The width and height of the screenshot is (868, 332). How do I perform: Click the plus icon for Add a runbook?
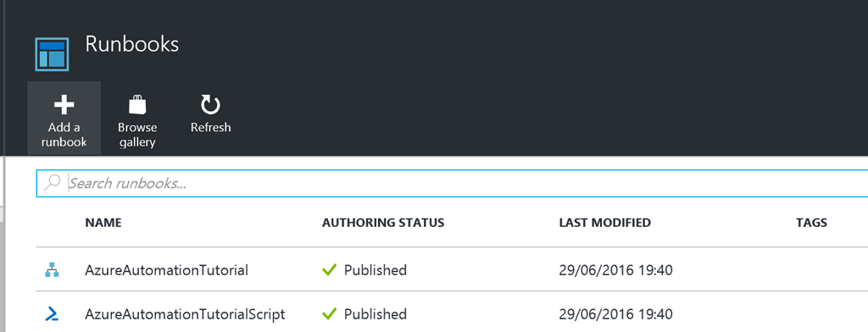click(64, 105)
